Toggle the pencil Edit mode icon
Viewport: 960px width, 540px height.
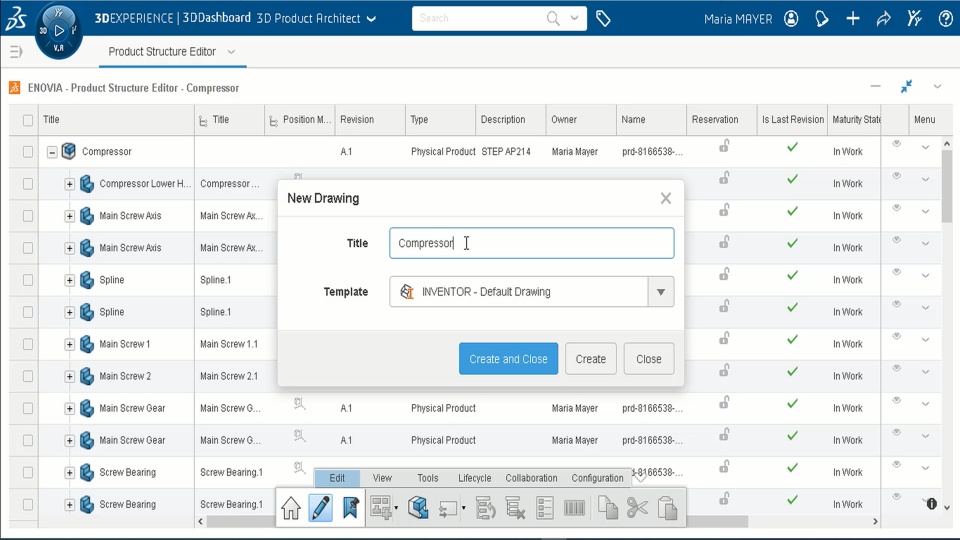click(321, 508)
